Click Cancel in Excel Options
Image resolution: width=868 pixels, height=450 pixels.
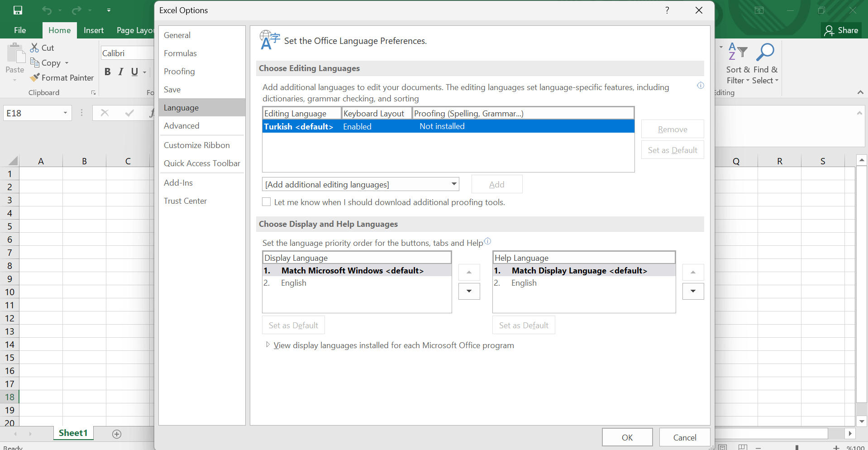pyautogui.click(x=685, y=437)
